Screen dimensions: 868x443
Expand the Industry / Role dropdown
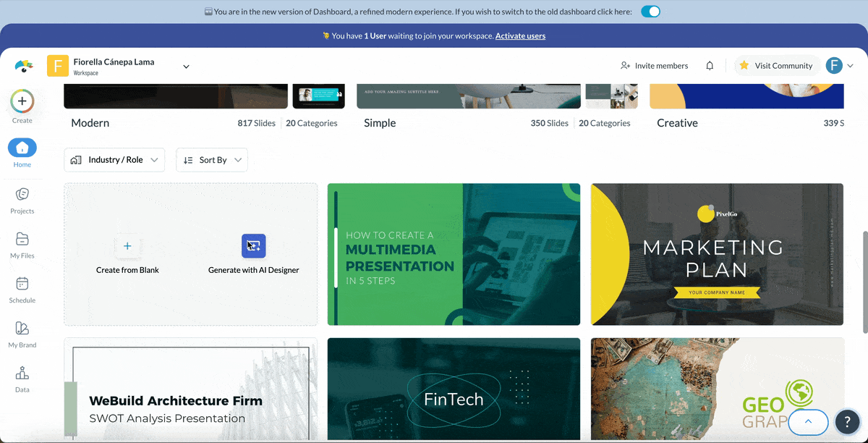point(114,160)
